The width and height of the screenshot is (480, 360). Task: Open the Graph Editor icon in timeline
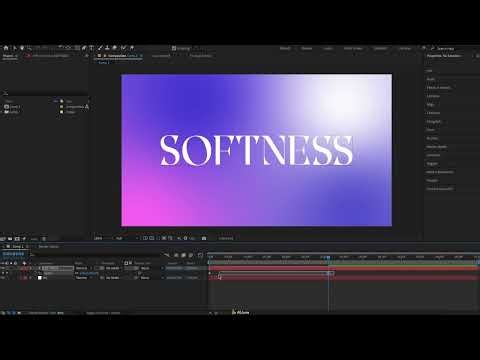pyautogui.click(x=200, y=255)
